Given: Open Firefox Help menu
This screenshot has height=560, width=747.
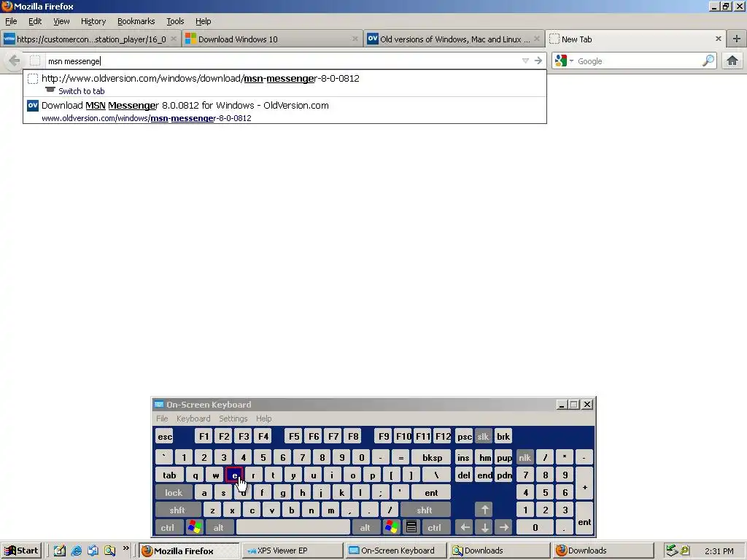Looking at the screenshot, I should tap(204, 21).
